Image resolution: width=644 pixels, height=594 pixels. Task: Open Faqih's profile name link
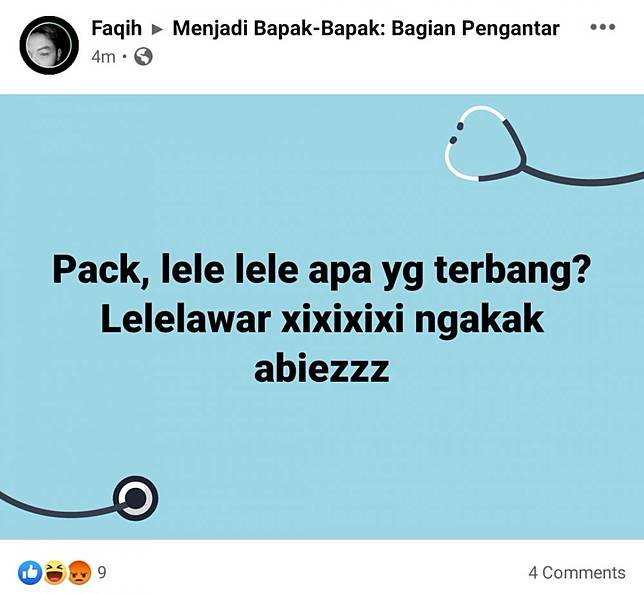[117, 28]
